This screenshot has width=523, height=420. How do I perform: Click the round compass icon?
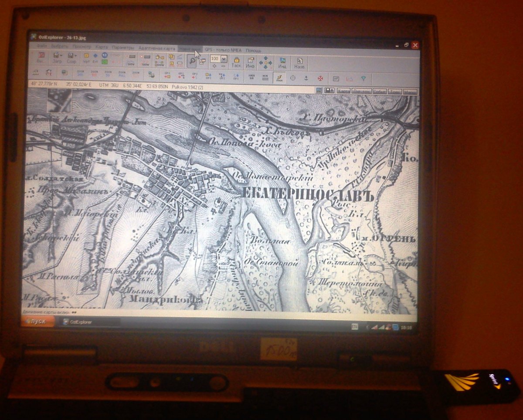click(293, 78)
